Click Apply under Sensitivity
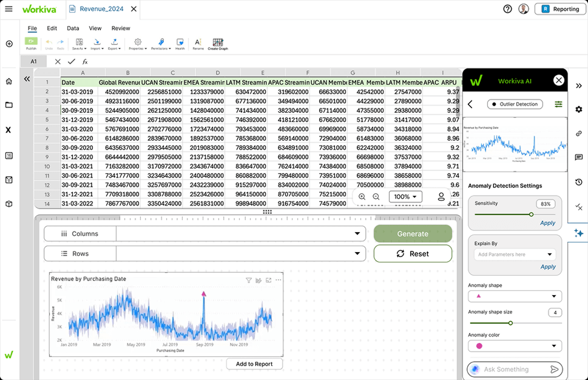This screenshot has width=588, height=380. click(547, 223)
